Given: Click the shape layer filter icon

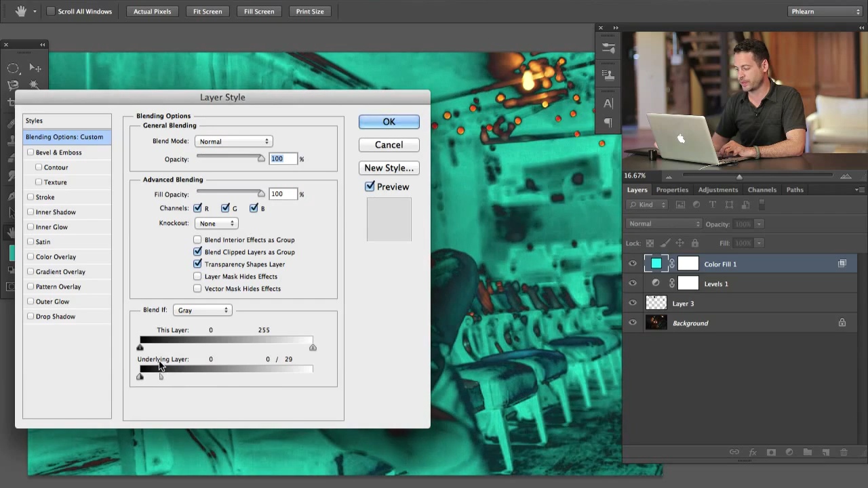Looking at the screenshot, I should point(729,205).
